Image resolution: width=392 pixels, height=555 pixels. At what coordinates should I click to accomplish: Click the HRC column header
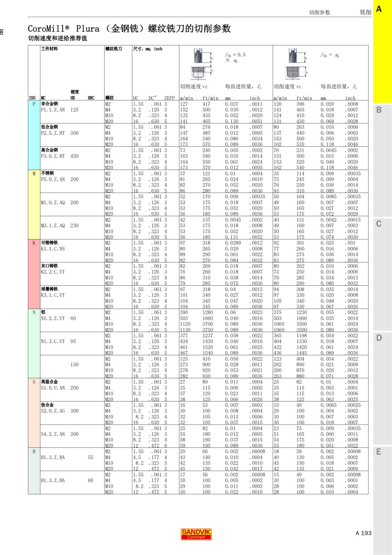pos(91,98)
